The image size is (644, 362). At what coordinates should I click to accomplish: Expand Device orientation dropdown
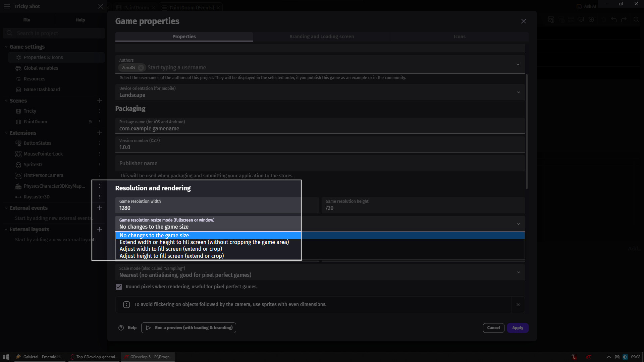320,92
